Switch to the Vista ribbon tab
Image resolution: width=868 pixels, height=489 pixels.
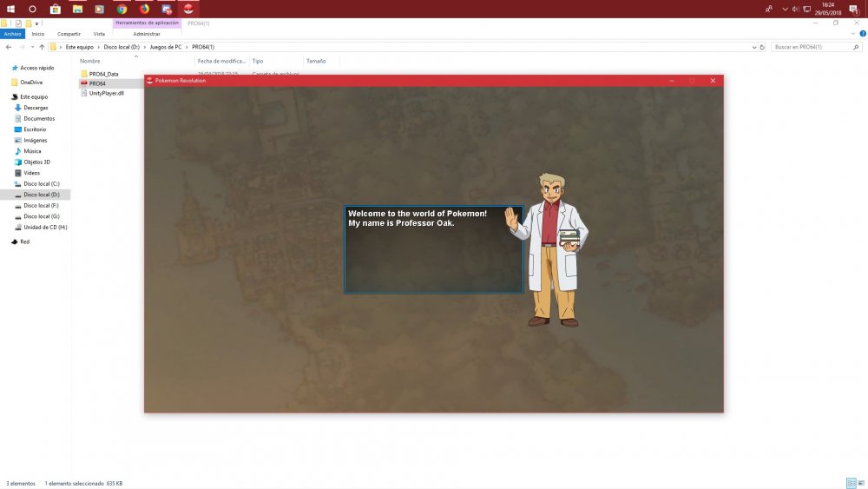click(99, 34)
